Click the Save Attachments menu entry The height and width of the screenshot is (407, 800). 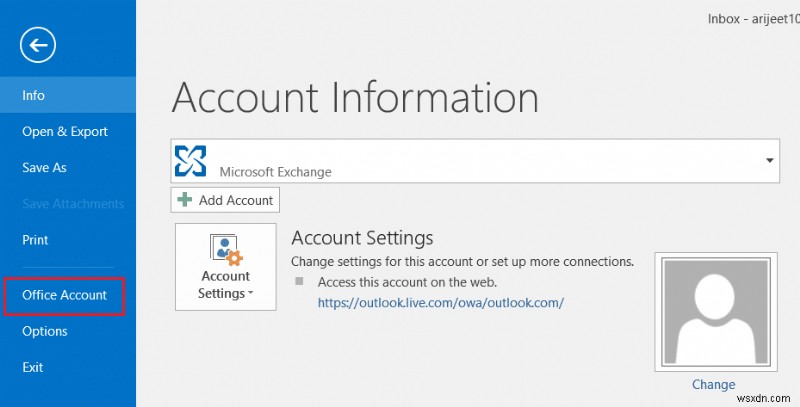(x=73, y=204)
